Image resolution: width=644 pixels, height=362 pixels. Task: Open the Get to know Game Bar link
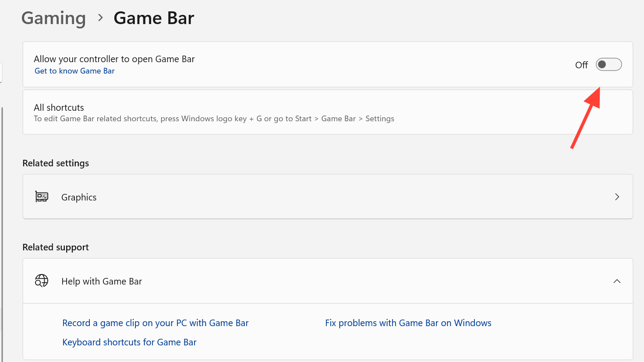pyautogui.click(x=74, y=71)
